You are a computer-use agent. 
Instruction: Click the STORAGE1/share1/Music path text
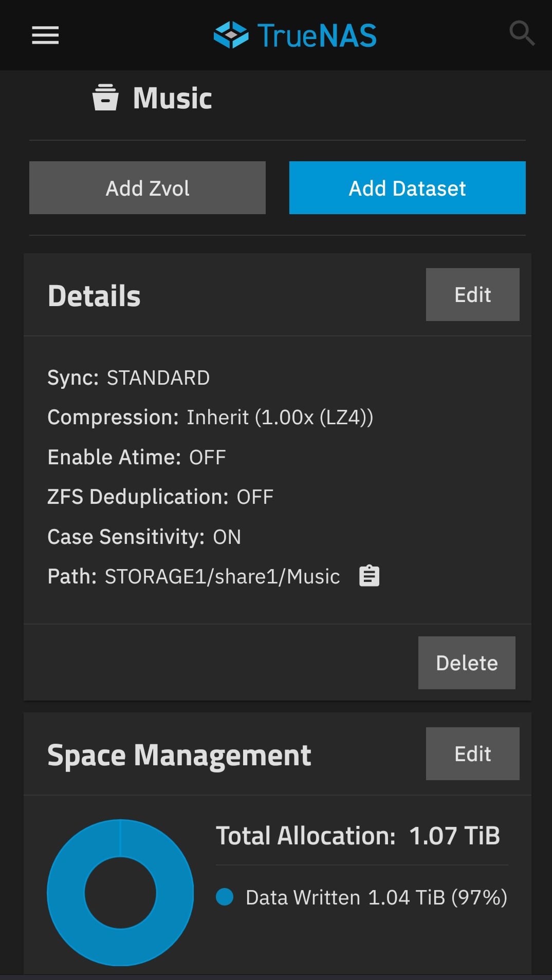tap(222, 577)
